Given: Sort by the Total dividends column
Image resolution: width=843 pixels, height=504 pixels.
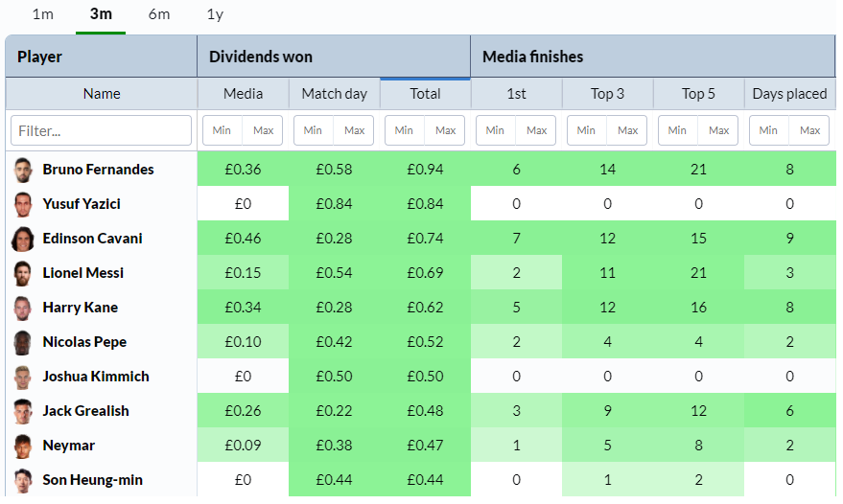Looking at the screenshot, I should (425, 94).
